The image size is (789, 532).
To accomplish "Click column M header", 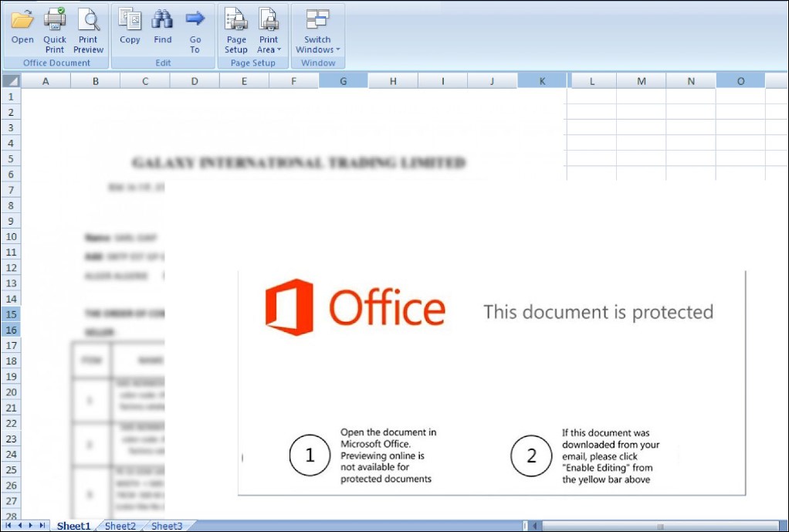I will 641,81.
